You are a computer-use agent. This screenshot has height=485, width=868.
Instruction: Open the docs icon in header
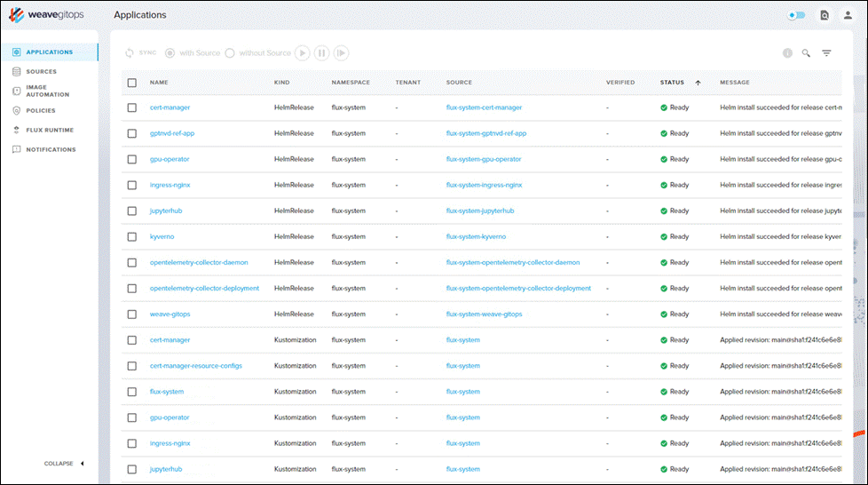825,15
